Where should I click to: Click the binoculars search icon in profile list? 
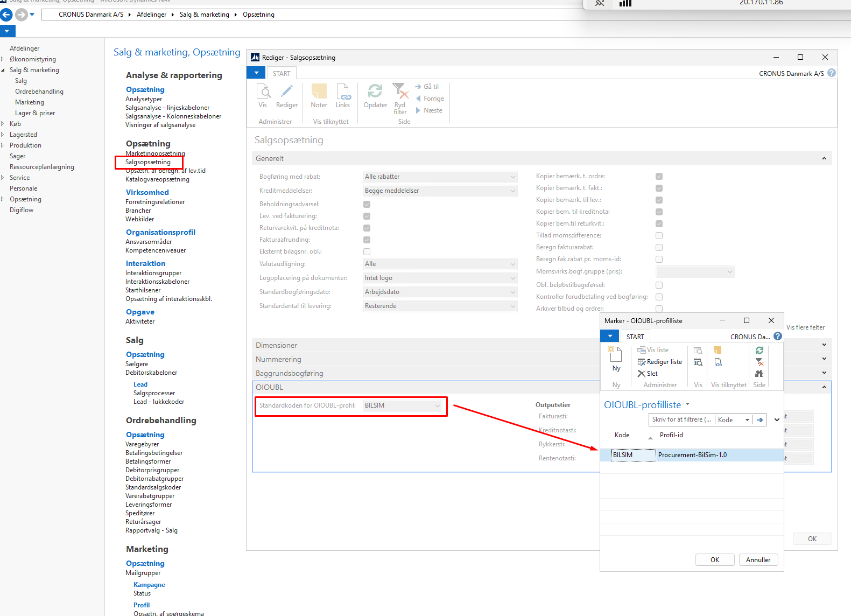[759, 374]
